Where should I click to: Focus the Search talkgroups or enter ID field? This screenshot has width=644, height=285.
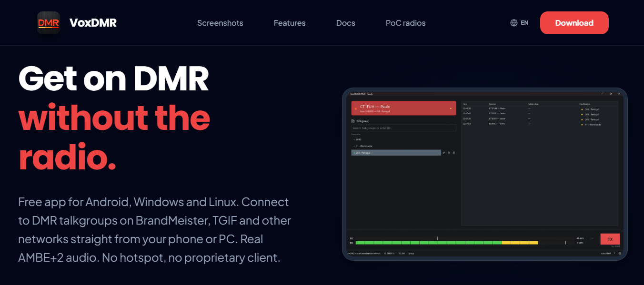[403, 128]
